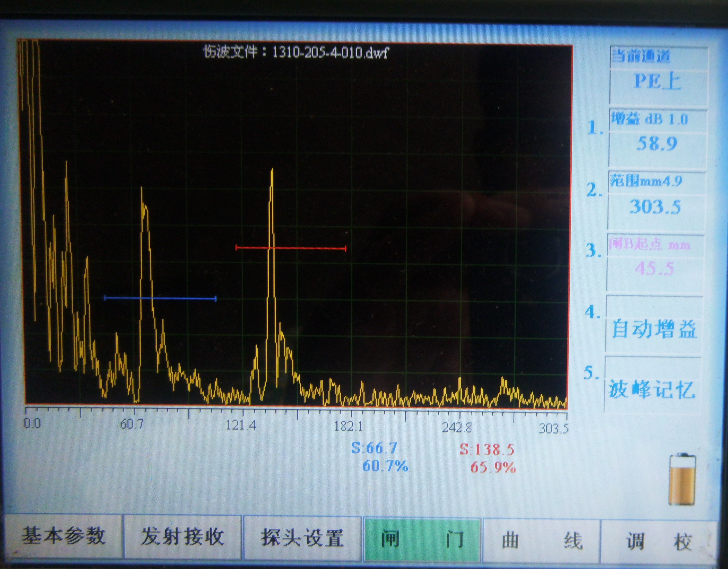The width and height of the screenshot is (728, 569).
Task: Click the red S:138.5 gate readout
Action: tap(487, 450)
